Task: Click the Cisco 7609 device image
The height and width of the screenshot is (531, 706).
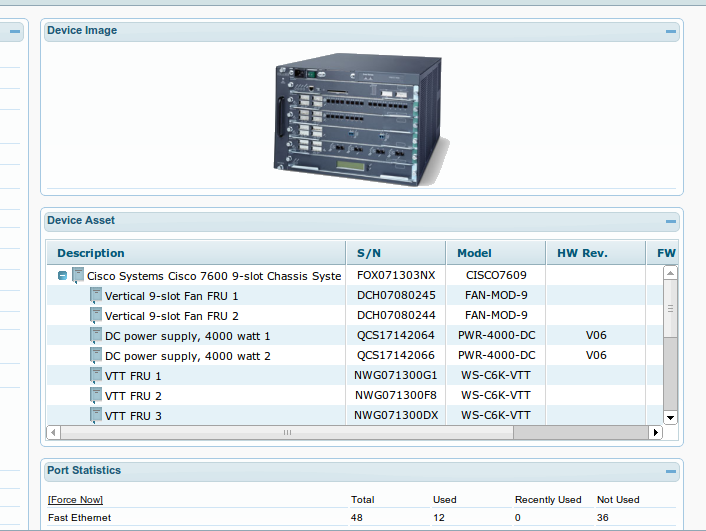Action: pyautogui.click(x=362, y=119)
